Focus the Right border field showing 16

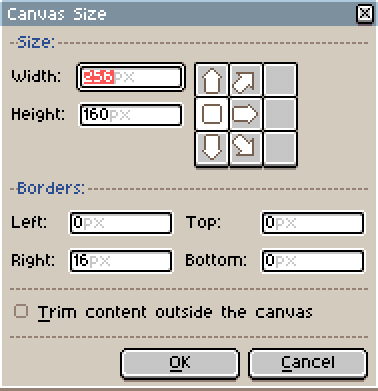pyautogui.click(x=121, y=261)
